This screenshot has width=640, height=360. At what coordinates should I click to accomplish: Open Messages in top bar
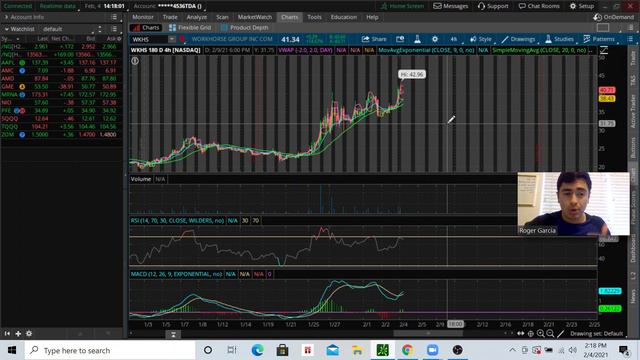pos(451,6)
